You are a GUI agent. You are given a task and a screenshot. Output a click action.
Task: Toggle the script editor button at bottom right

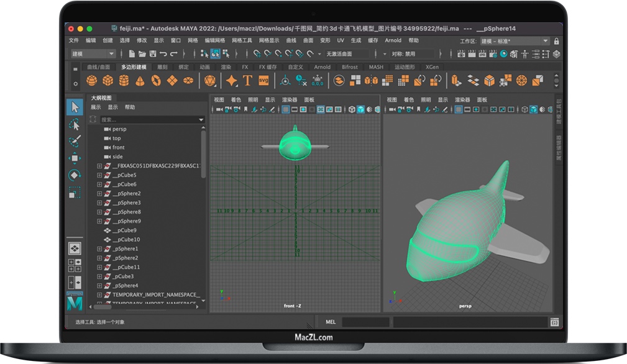(554, 322)
